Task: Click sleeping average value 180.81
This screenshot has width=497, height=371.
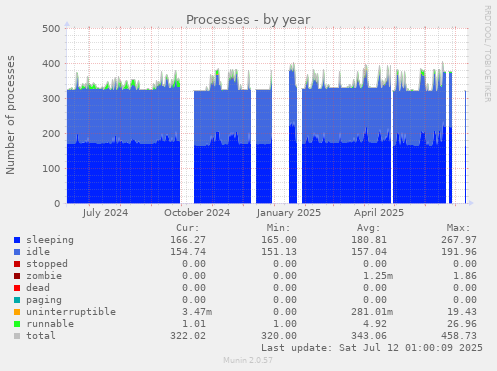Action: pyautogui.click(x=369, y=240)
